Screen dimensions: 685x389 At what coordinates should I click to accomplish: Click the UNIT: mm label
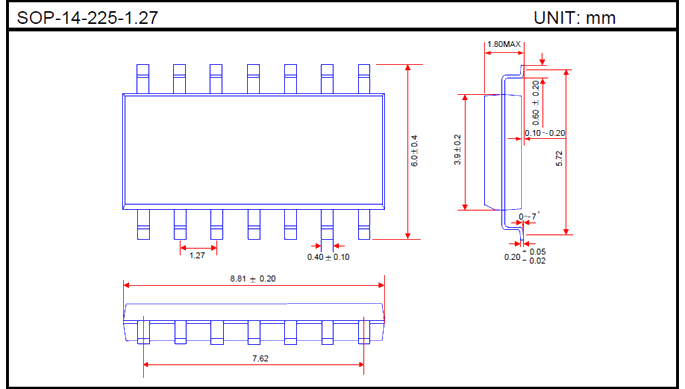point(574,18)
